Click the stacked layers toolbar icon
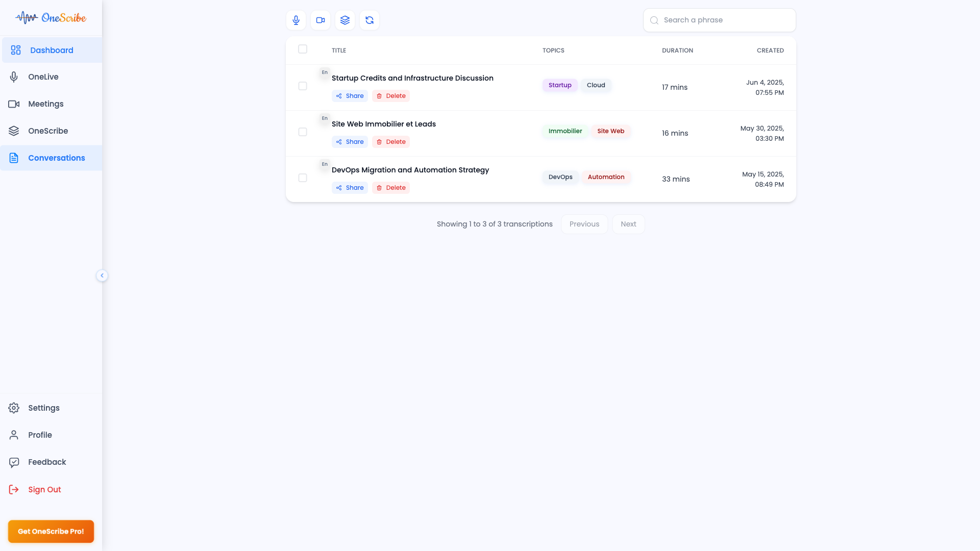Viewport: 980px width, 551px height. pos(345,20)
